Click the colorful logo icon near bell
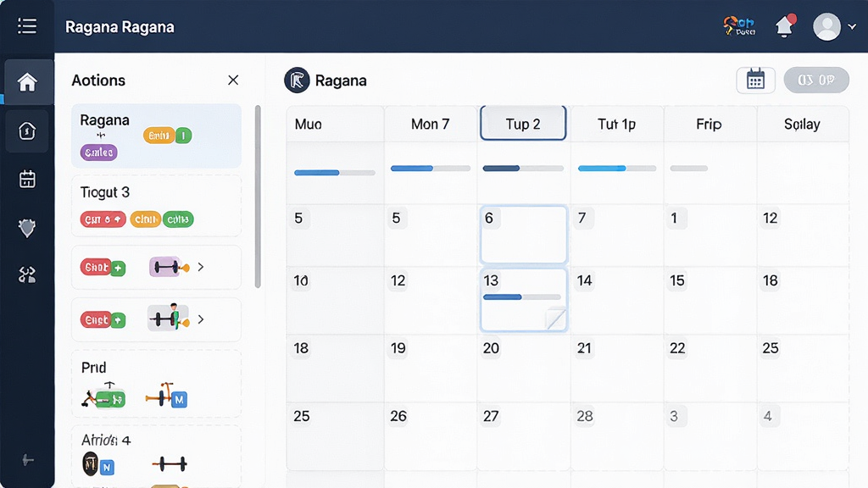 coord(739,26)
